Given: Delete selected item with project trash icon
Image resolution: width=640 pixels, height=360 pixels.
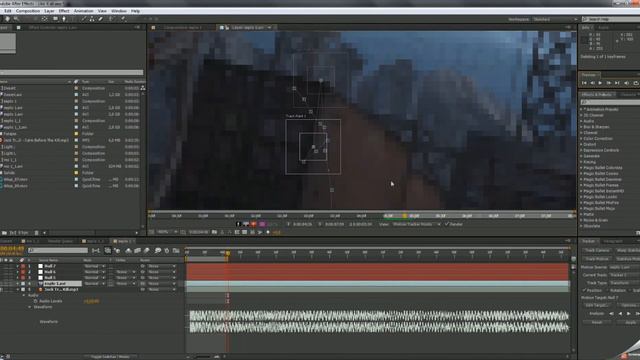Looking at the screenshot, I should pos(36,233).
